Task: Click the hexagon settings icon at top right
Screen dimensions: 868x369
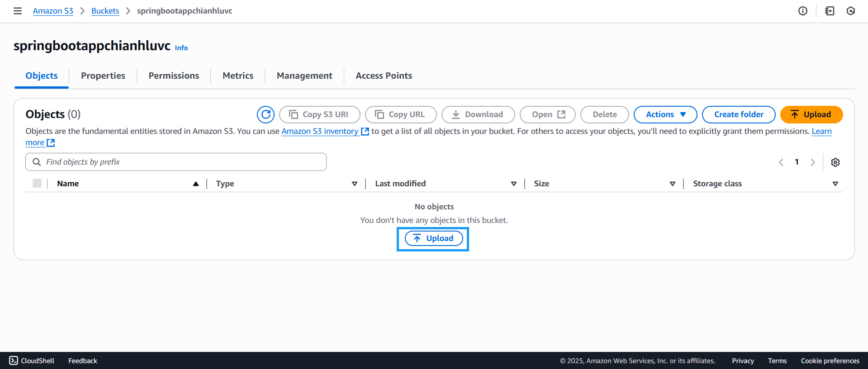Action: click(851, 11)
